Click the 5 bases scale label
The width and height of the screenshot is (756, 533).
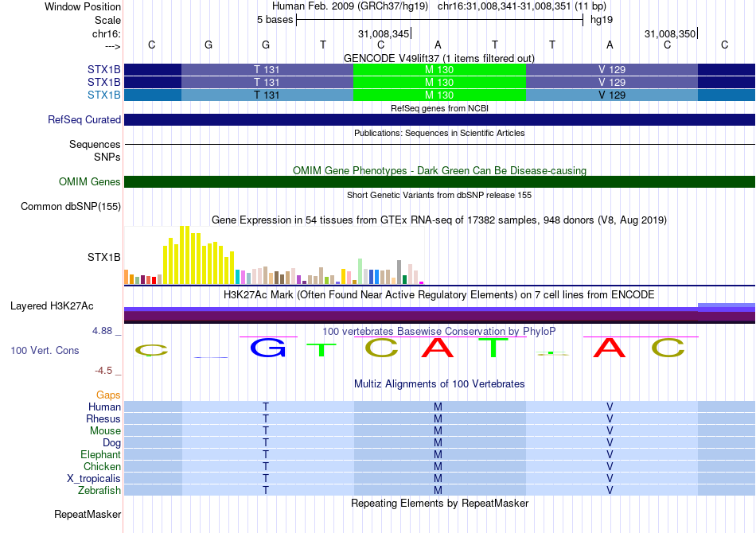point(275,20)
